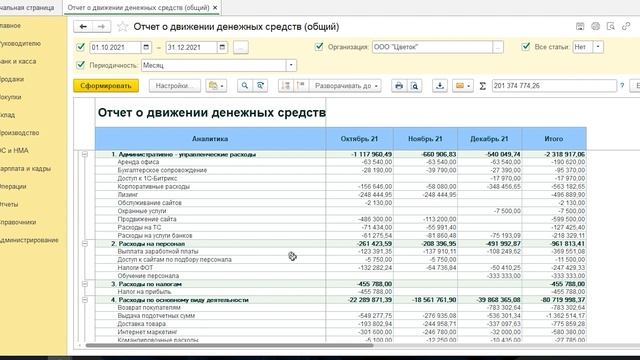The image size is (640, 360).
Task: Click the organization field ООО "Цветок"
Action: 432,47
